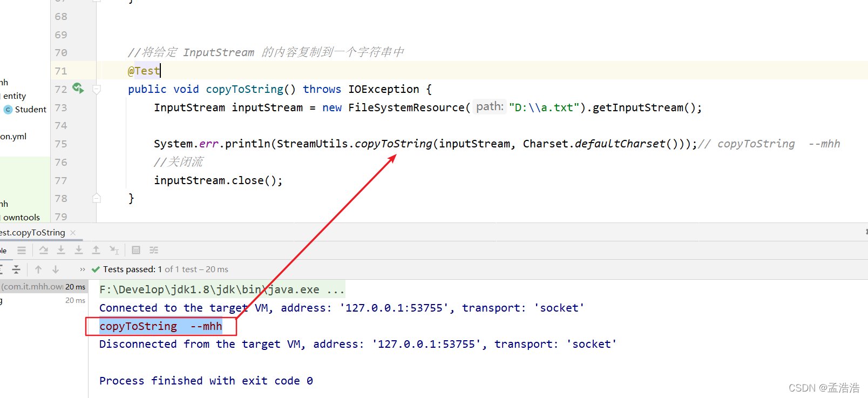This screenshot has width=868, height=398.
Task: Go to next failed test arrow
Action: (56, 269)
